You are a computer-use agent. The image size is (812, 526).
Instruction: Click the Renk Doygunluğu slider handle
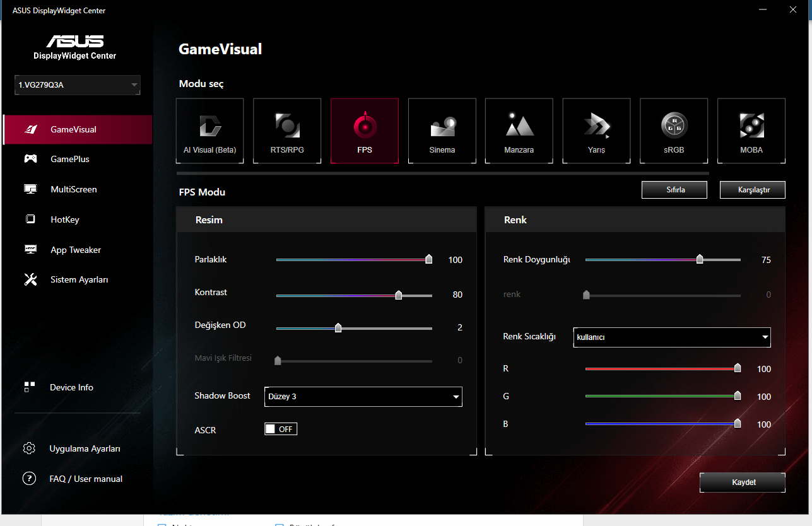pyautogui.click(x=700, y=259)
